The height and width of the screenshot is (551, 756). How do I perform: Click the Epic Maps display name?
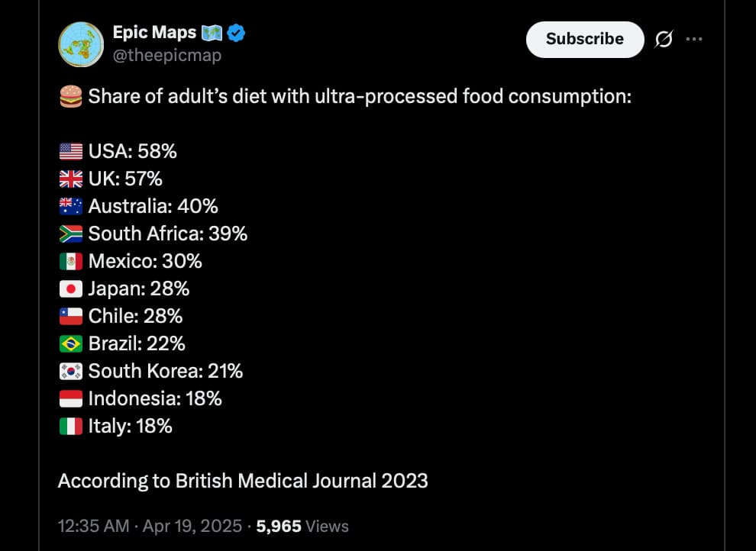154,32
